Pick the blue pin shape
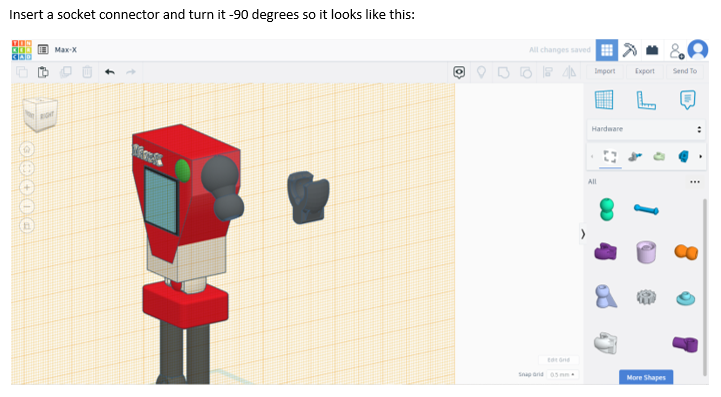Viewport: 721px width, 397px height. pos(646,210)
